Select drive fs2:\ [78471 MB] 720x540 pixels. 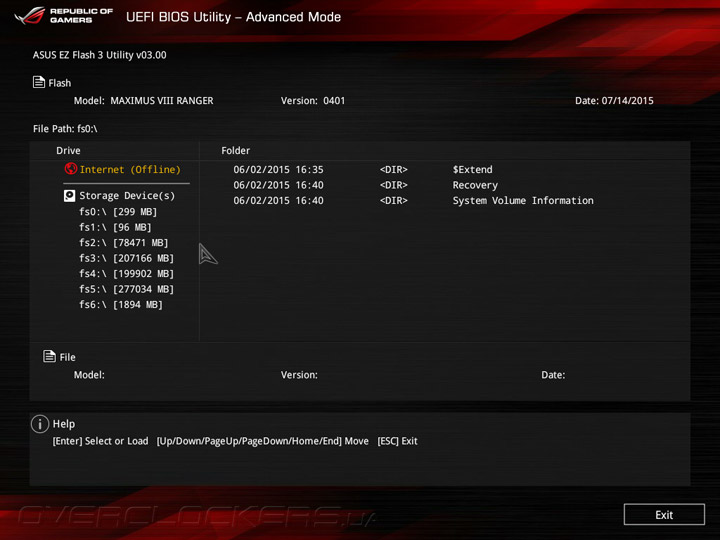[124, 242]
